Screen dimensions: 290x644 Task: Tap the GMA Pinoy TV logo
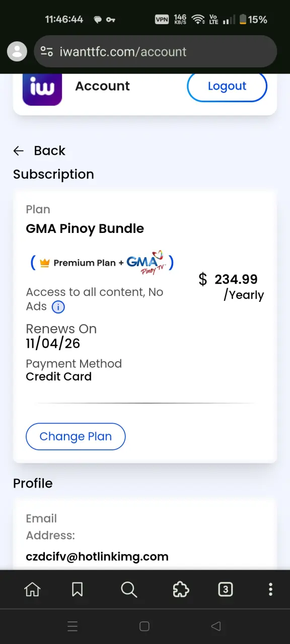click(146, 262)
